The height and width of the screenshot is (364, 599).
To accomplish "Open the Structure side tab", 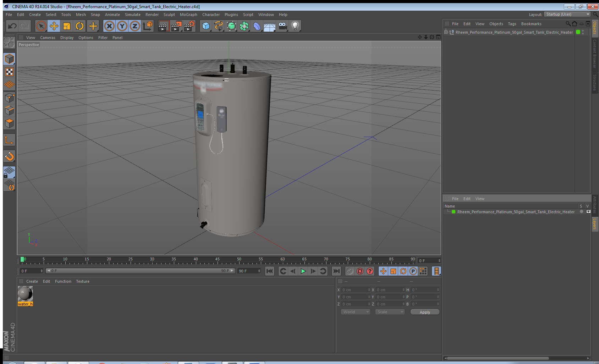I will tap(594, 82).
